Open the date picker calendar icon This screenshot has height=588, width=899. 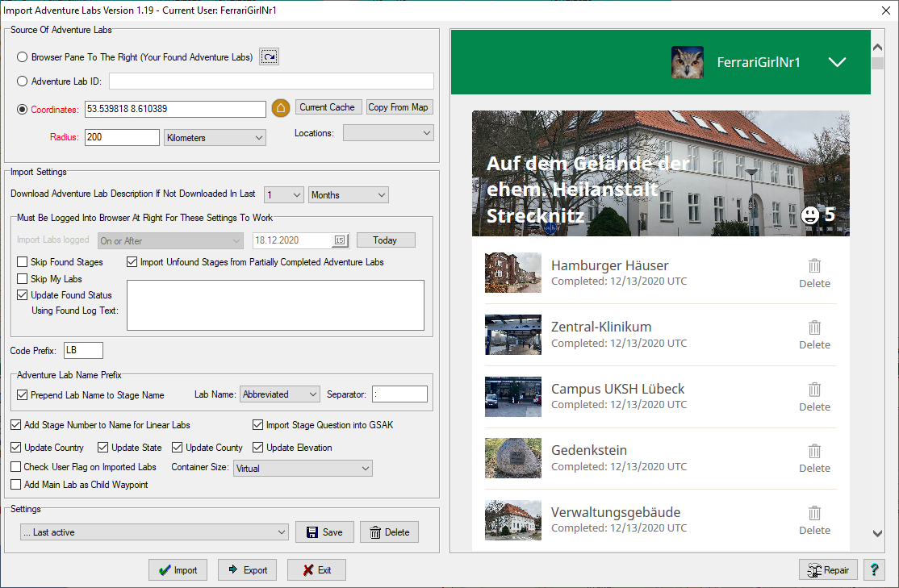tap(340, 240)
